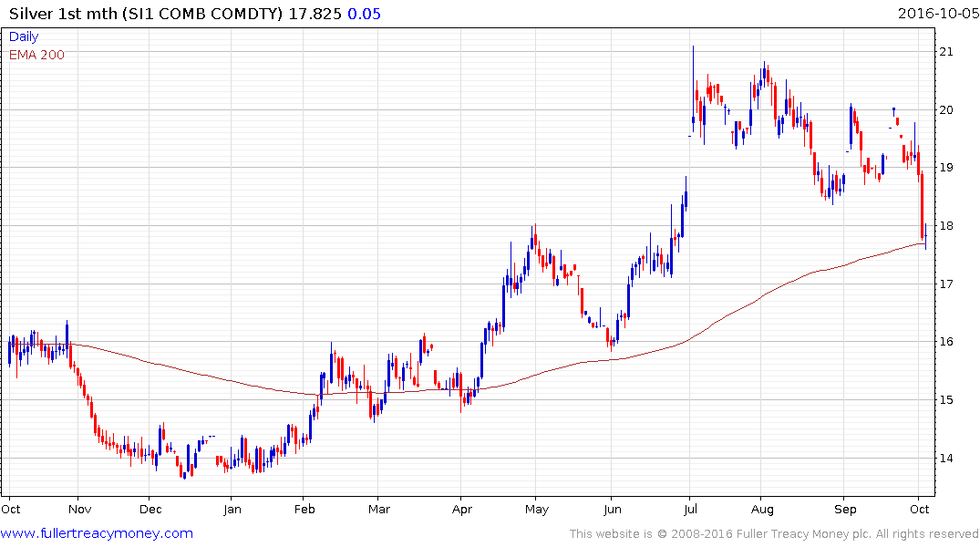This screenshot has height=547, width=980.
Task: Click the date 2016-10-05
Action: (x=938, y=13)
